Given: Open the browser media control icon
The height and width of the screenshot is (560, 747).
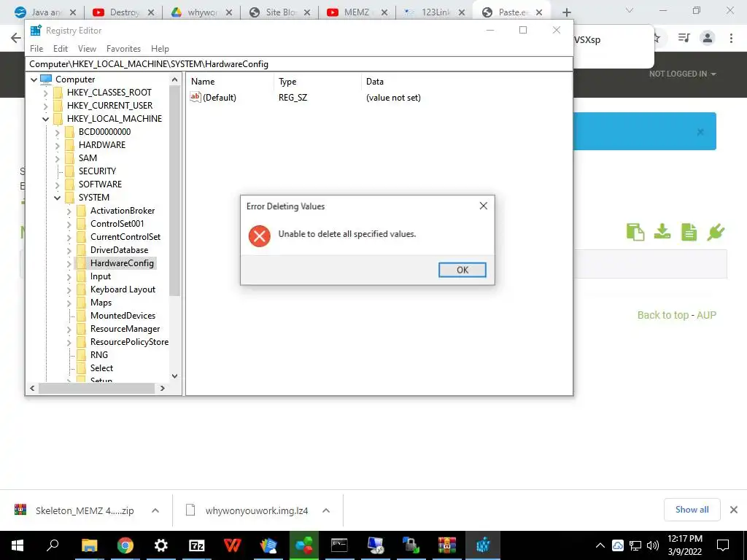Looking at the screenshot, I should coord(684,38).
